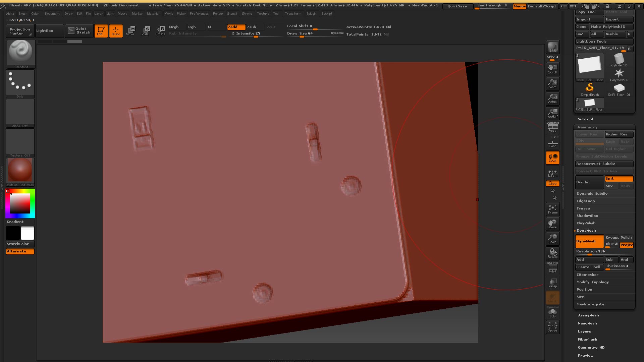644x362 pixels.
Task: Click the Frame view icon
Action: (x=552, y=209)
